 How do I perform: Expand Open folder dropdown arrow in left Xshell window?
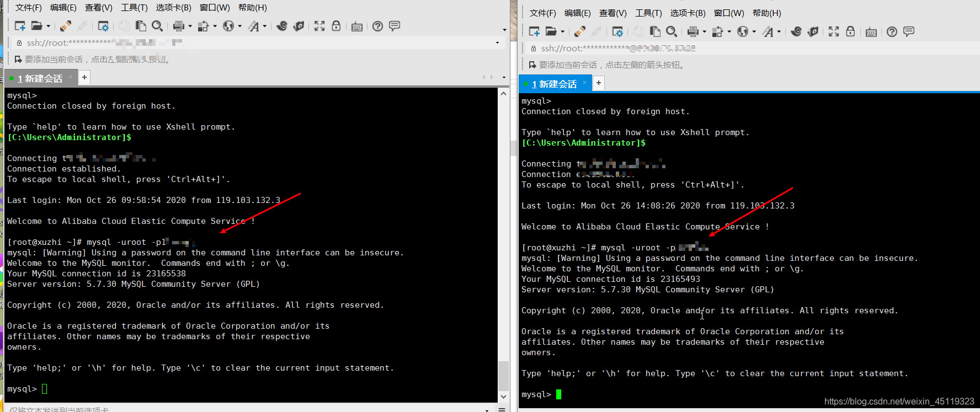tap(49, 26)
